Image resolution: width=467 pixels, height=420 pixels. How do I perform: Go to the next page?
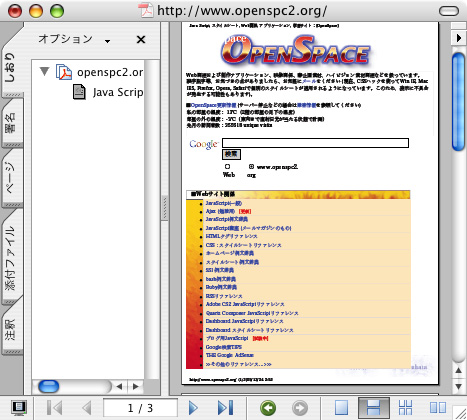point(193,408)
